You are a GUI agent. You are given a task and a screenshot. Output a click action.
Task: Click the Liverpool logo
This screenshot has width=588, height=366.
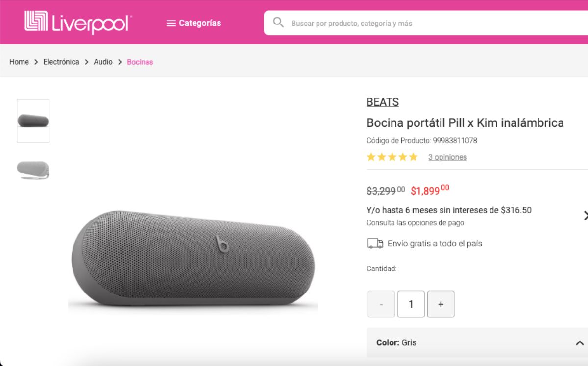pyautogui.click(x=76, y=22)
